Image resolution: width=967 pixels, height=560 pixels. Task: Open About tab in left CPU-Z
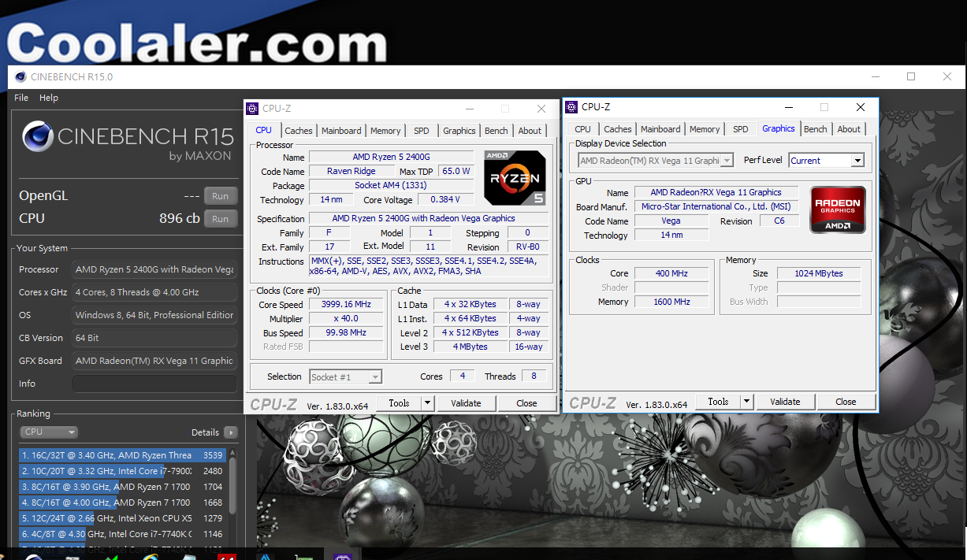click(x=530, y=131)
